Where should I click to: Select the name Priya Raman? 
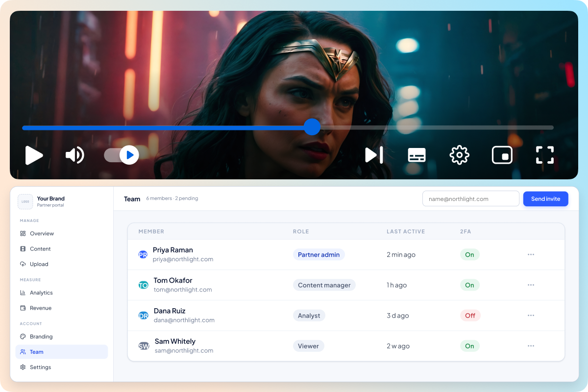click(173, 250)
